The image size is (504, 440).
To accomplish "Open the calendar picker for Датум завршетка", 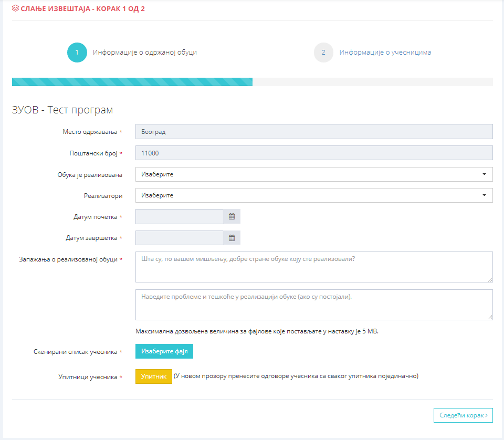I will click(232, 238).
